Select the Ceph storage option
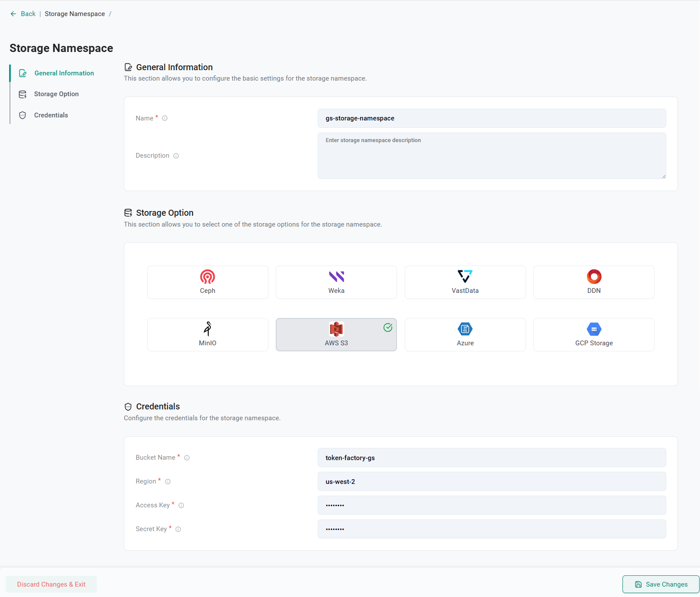This screenshot has height=597, width=700. pos(207,282)
